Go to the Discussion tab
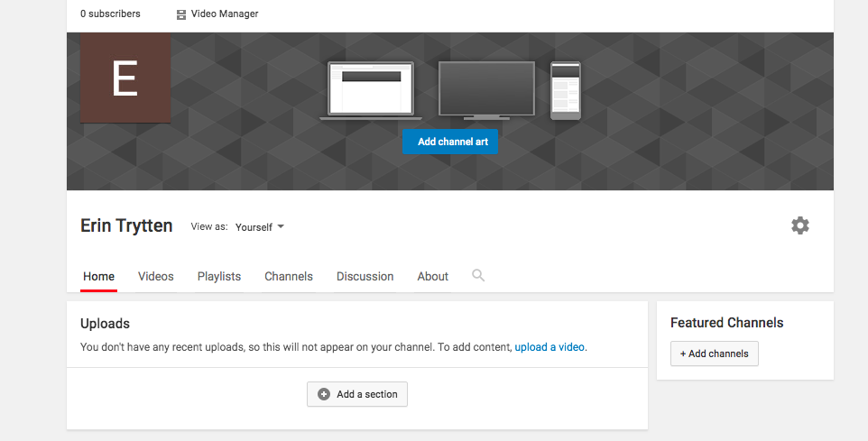Screen dimensions: 868x441 point(365,277)
